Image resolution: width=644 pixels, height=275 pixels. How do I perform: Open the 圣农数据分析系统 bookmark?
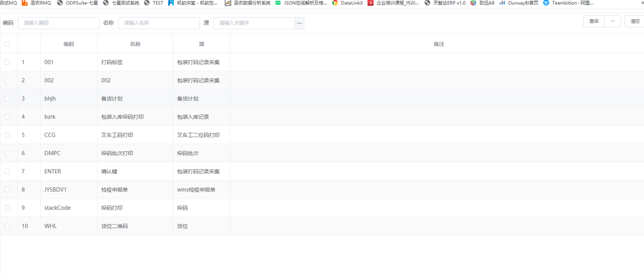click(x=248, y=3)
